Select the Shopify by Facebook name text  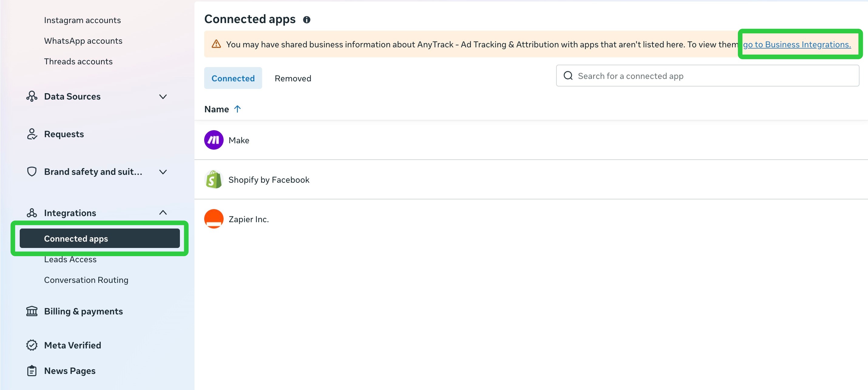click(269, 180)
